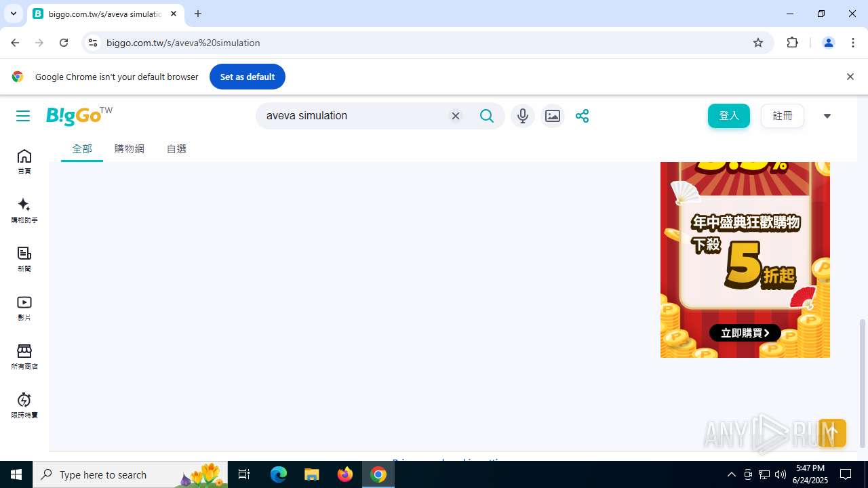Open Task View on taskbar
868x488 pixels.
point(244,474)
